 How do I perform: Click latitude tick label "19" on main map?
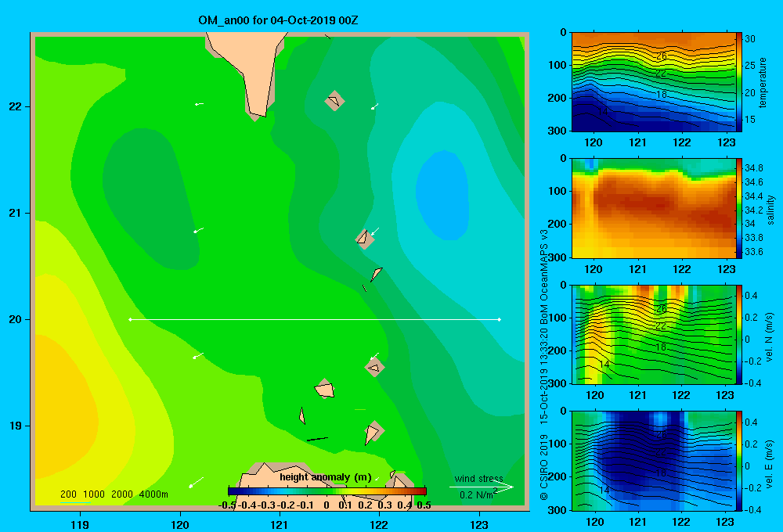(16, 426)
